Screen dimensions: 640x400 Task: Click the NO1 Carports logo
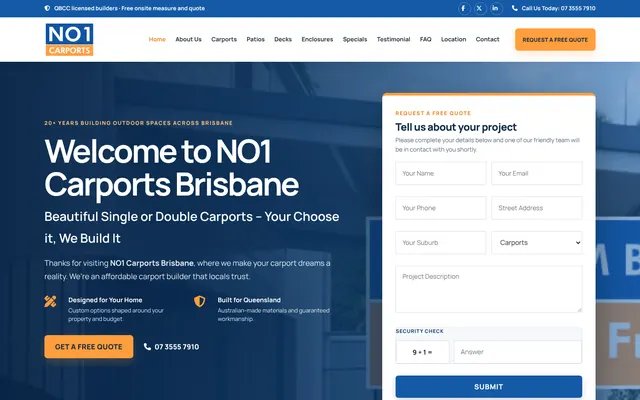(69, 40)
